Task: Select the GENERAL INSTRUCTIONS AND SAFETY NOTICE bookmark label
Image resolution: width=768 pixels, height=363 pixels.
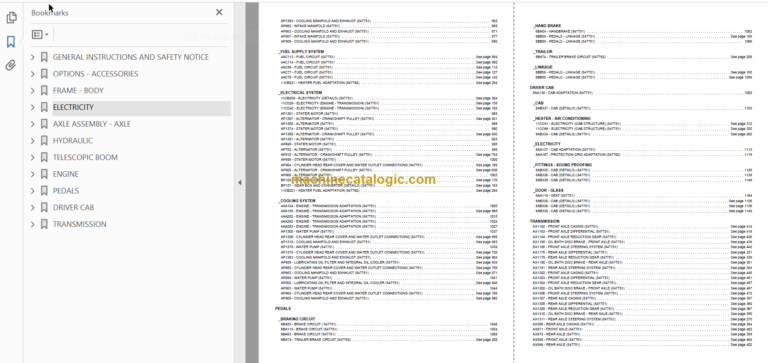Action: pos(131,57)
